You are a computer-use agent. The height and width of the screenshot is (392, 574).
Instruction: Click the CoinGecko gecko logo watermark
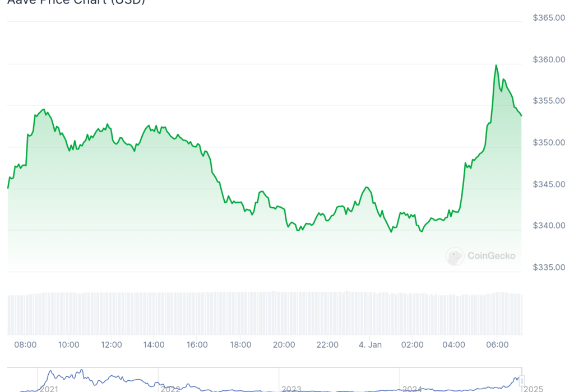(455, 256)
